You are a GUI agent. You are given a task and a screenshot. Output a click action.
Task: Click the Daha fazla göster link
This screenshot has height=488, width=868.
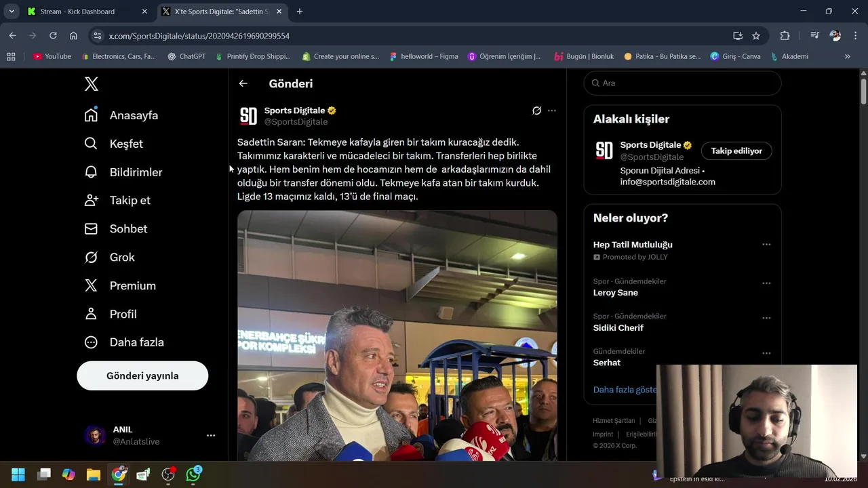tap(625, 390)
